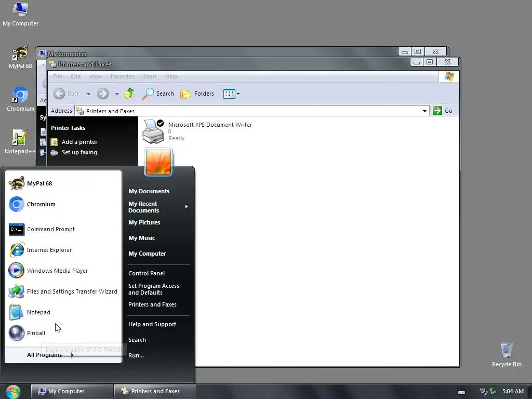Open the Favorites menu

[123, 77]
